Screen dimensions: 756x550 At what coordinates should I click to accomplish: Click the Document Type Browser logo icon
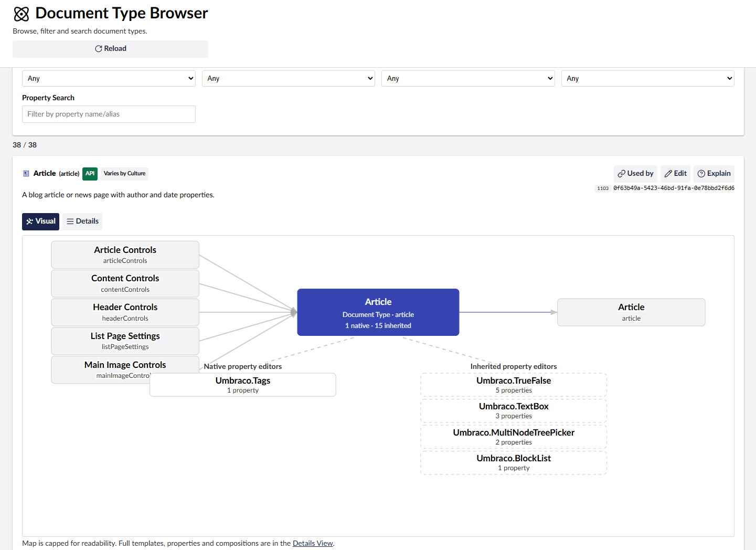pos(22,14)
